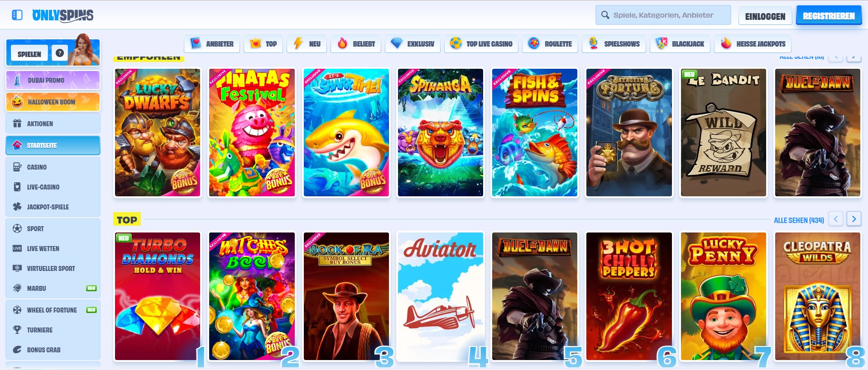The width and height of the screenshot is (868, 370).
Task: Toggle the sidebar collapse icon
Action: [17, 15]
